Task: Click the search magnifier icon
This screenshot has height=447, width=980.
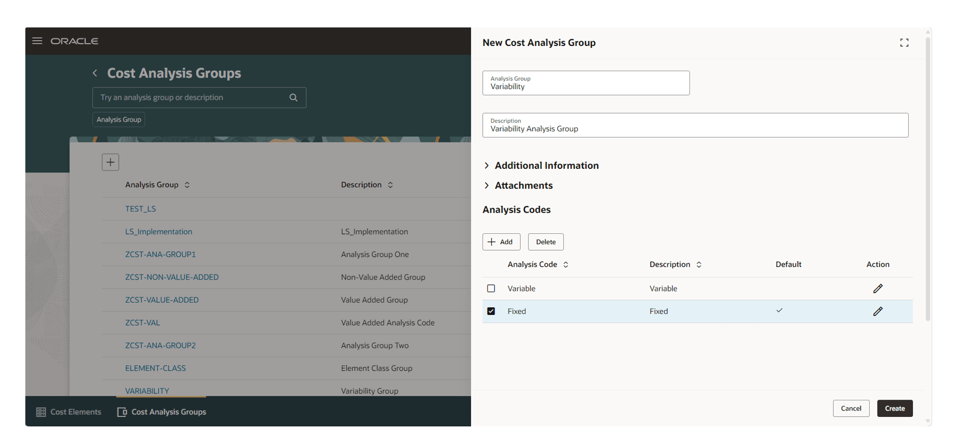Action: pyautogui.click(x=294, y=98)
